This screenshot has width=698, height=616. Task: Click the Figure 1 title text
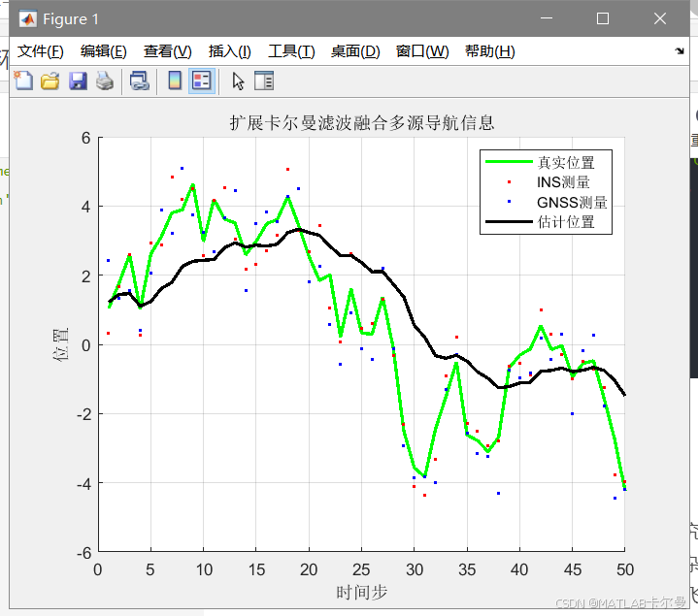point(71,19)
